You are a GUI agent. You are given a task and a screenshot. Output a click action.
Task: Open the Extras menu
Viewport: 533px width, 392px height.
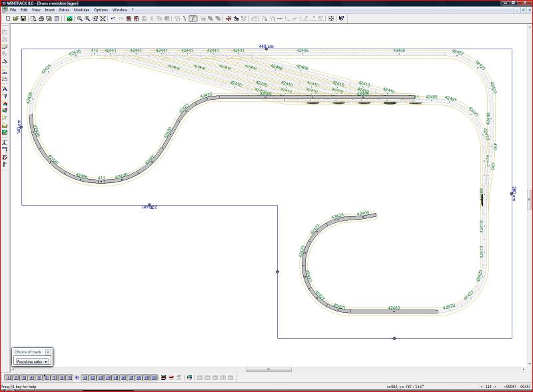point(64,10)
